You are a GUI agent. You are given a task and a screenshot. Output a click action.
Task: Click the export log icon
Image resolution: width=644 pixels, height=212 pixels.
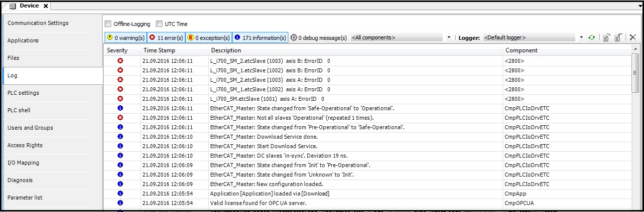pyautogui.click(x=607, y=37)
